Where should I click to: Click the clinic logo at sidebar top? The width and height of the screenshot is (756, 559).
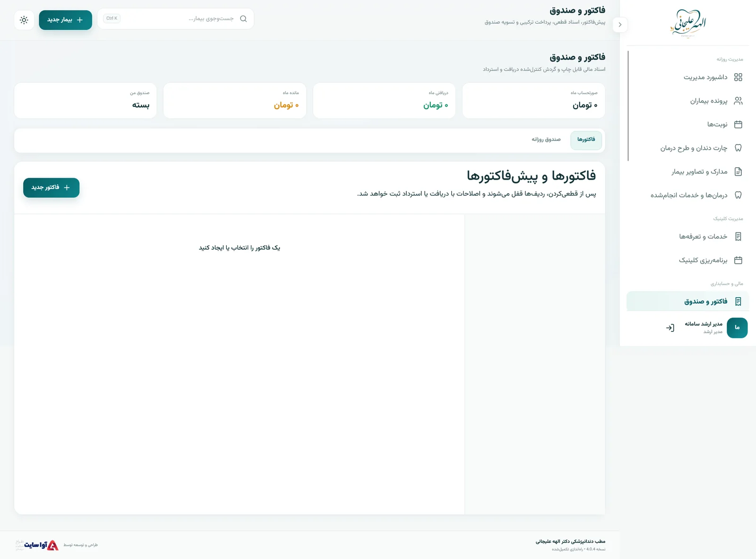point(687,23)
